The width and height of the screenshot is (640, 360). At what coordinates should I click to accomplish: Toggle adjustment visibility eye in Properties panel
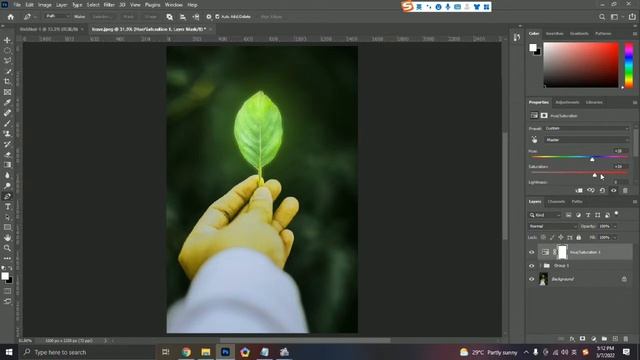click(613, 190)
